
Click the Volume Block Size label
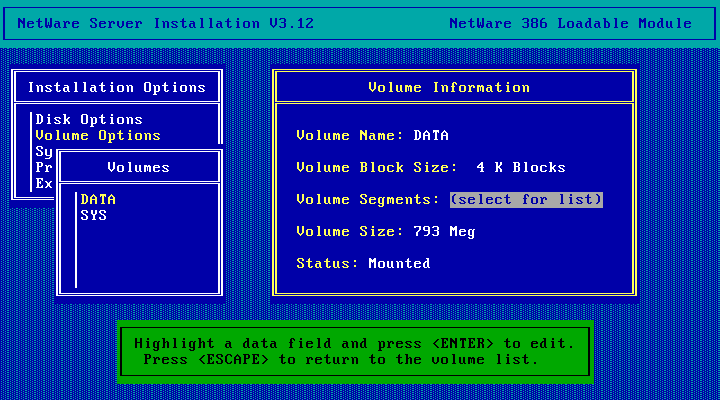(x=377, y=168)
